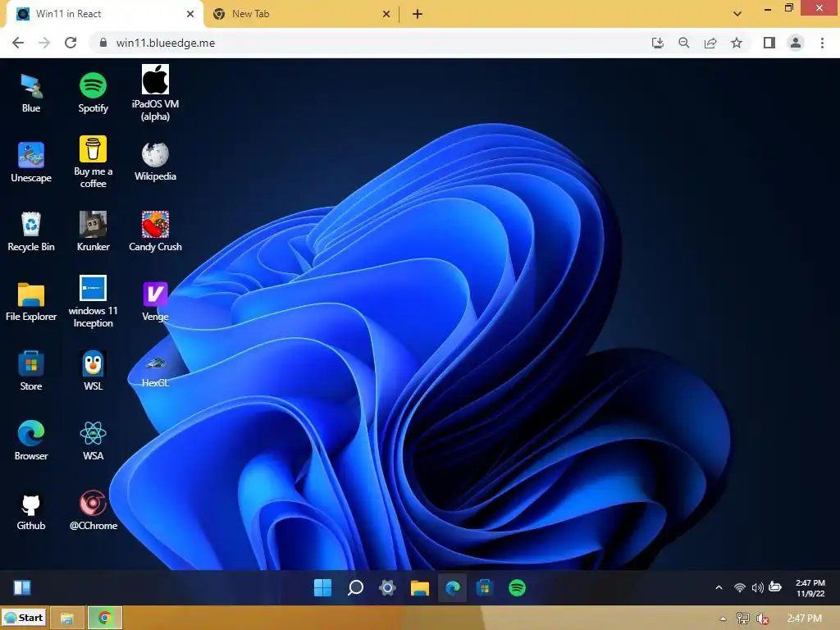Open the @CChrome desktop icon
The height and width of the screenshot is (630, 840).
click(94, 510)
